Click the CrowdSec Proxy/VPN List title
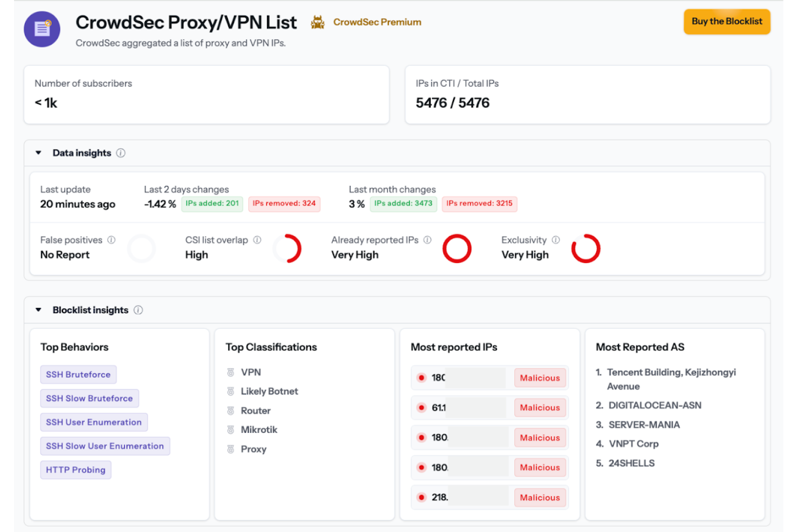798x532 pixels. pos(186,23)
